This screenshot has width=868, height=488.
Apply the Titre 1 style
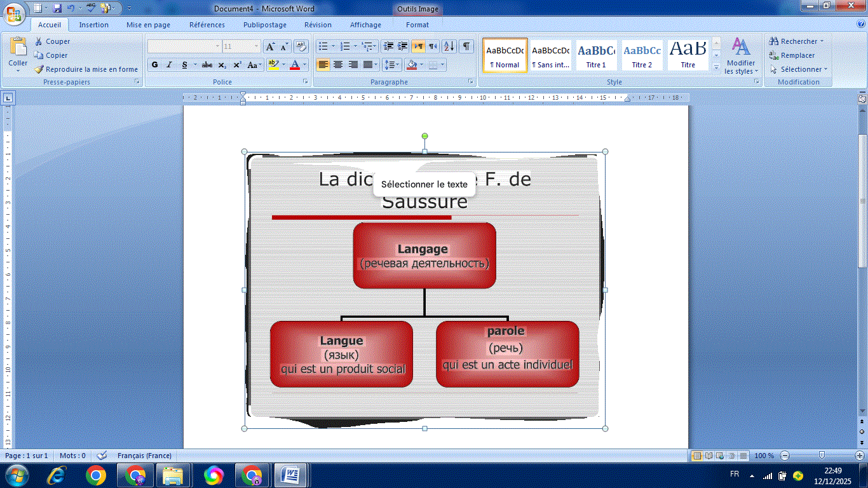pyautogui.click(x=596, y=55)
